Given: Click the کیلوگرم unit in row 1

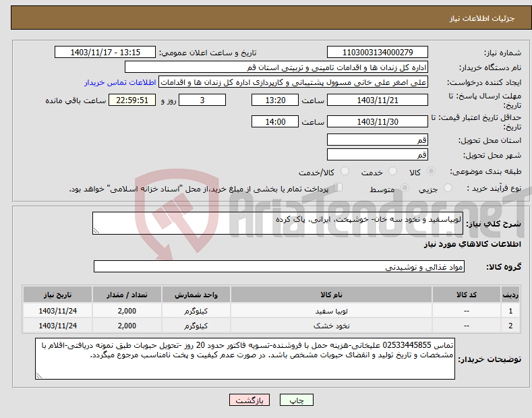Looking at the screenshot, I should coord(196,311).
